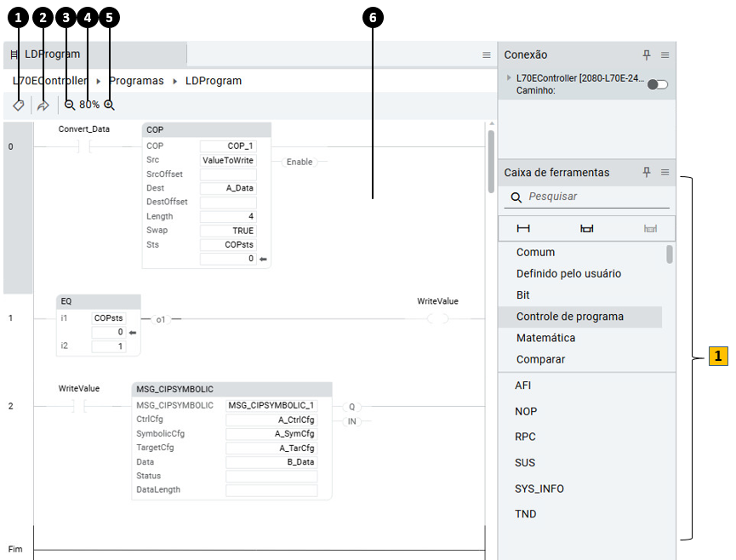Open the LDProgram editor tab list menu

tap(487, 54)
